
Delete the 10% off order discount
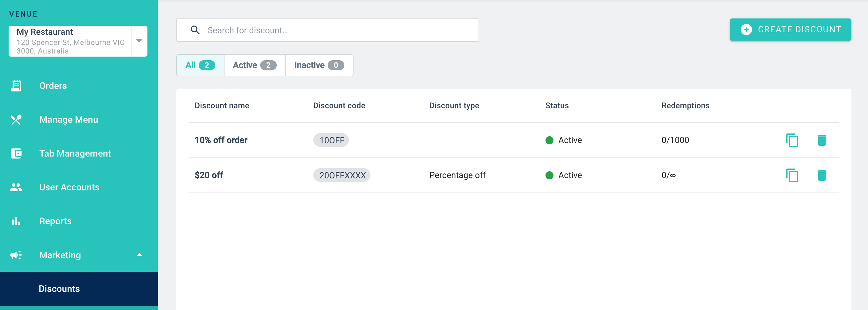pyautogui.click(x=822, y=140)
